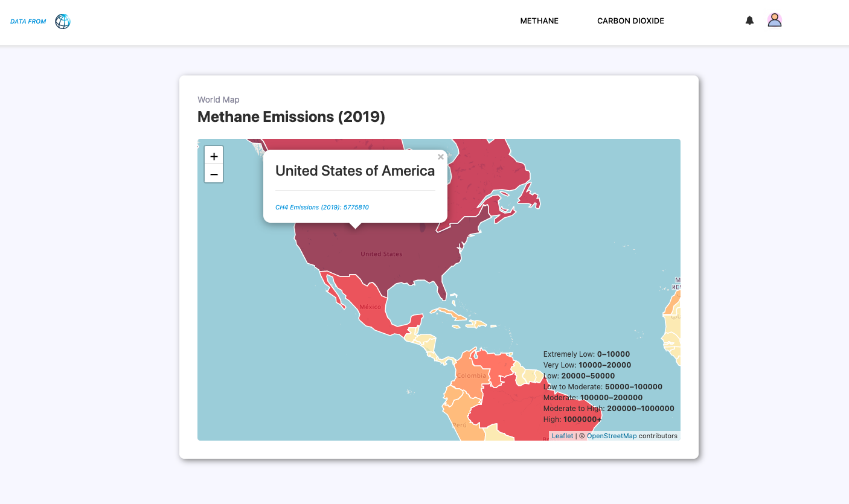Click Perú on the map
Screen dimensions: 849x504
[459, 426]
